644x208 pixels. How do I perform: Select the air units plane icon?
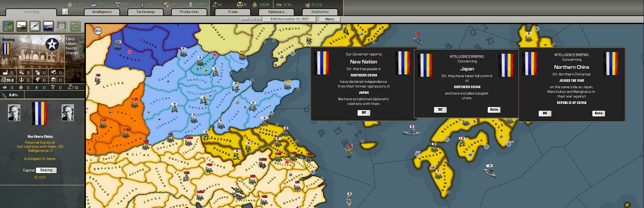pos(35,26)
